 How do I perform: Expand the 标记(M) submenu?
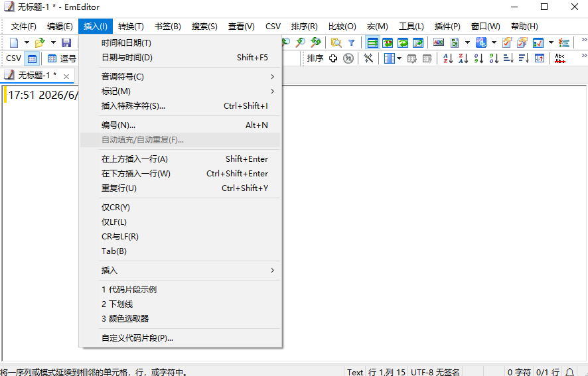[180, 92]
